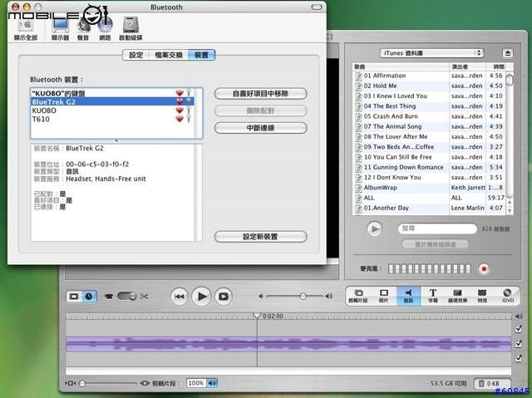This screenshot has width=532, height=398.
Task: Select the BlueTrek G2 device row
Action: tap(113, 101)
